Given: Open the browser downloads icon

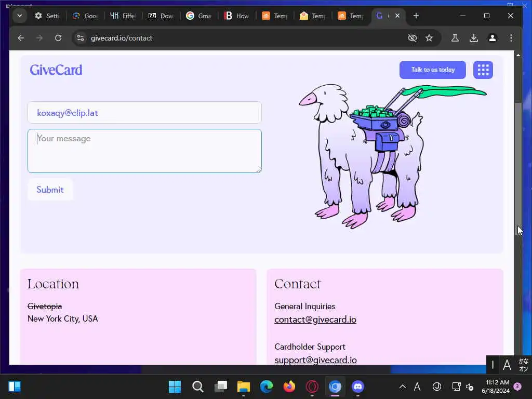Looking at the screenshot, I should pyautogui.click(x=474, y=38).
